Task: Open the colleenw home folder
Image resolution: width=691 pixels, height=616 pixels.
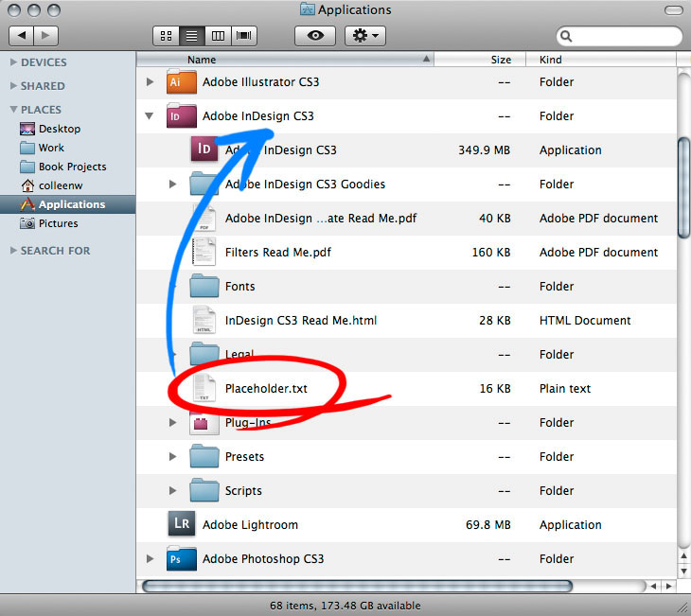Action: [61, 185]
